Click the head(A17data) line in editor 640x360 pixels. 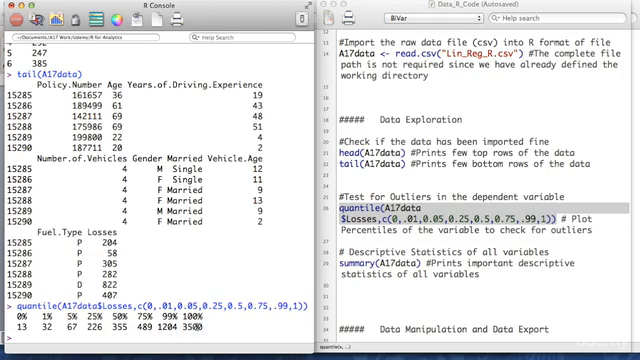point(457,153)
